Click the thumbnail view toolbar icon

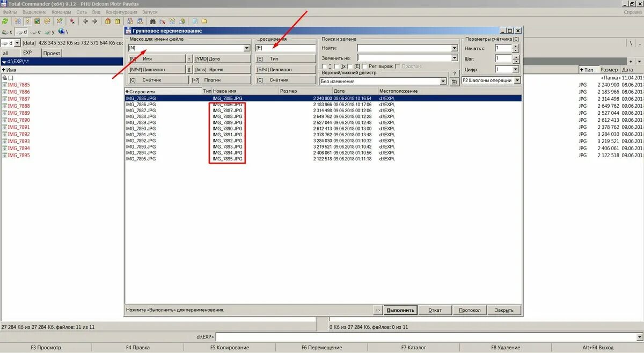[38, 21]
